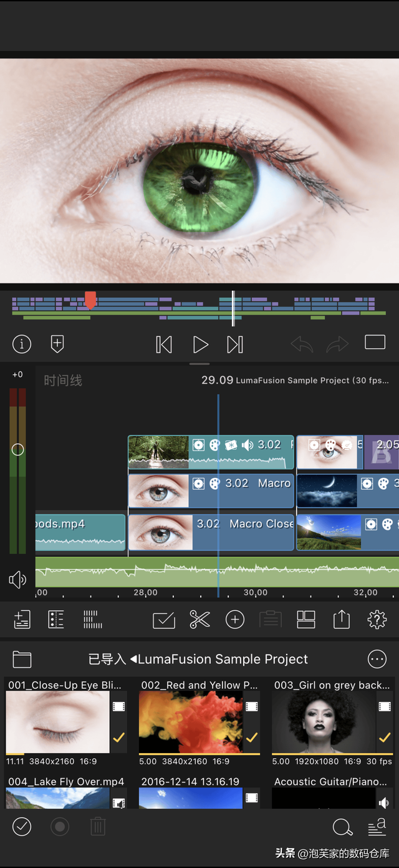Click the red marker in overview

tap(90, 301)
